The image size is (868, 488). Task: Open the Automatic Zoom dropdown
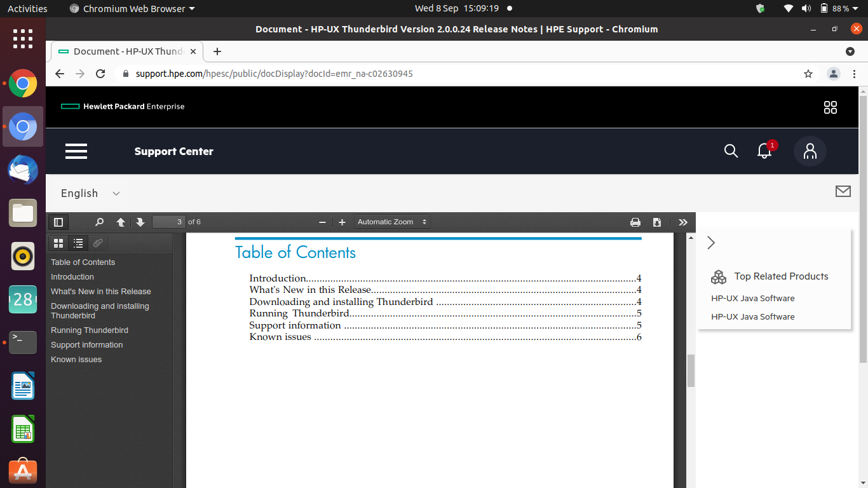392,222
